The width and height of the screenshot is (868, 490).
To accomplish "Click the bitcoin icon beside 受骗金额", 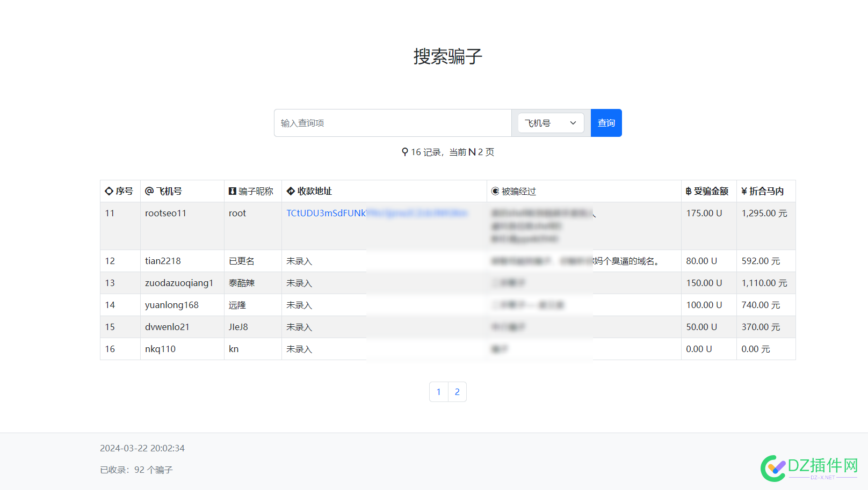I will pos(689,191).
